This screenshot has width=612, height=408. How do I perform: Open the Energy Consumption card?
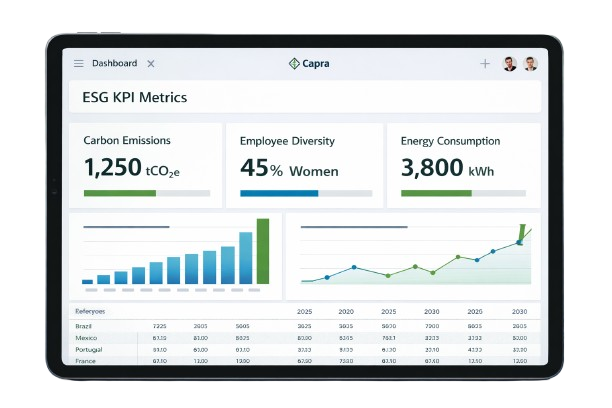(463, 165)
